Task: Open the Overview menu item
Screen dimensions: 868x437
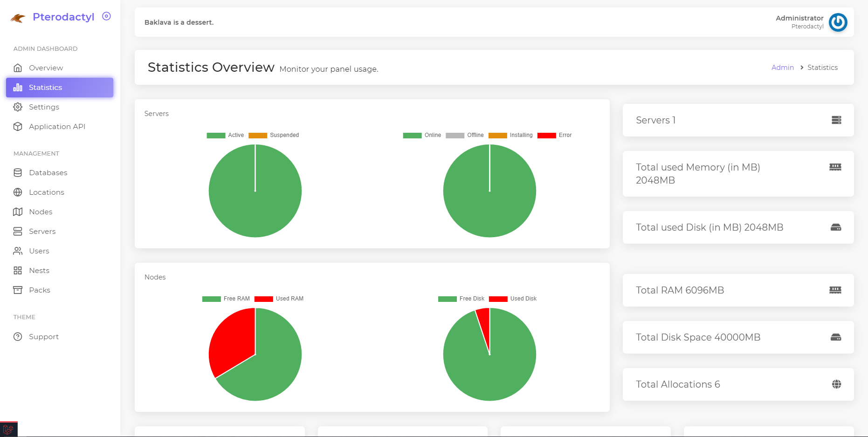Action: (46, 68)
